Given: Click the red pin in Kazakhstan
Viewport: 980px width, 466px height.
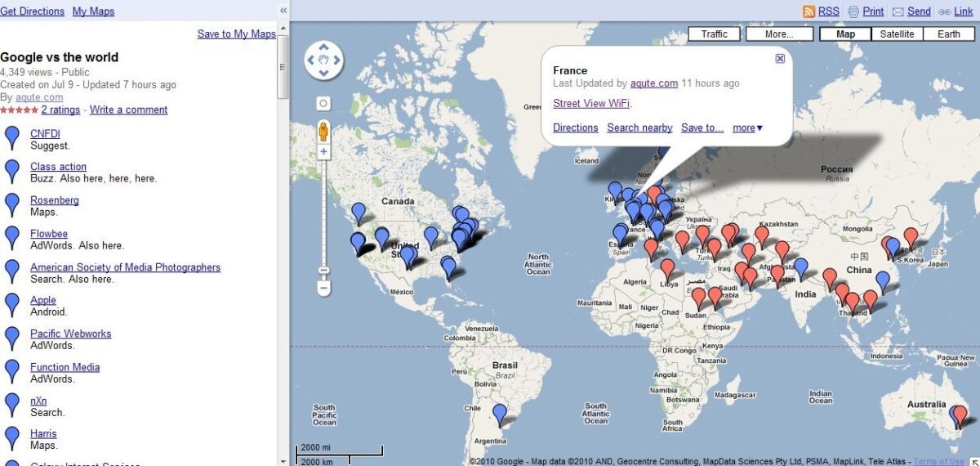Looking at the screenshot, I should point(761,237).
